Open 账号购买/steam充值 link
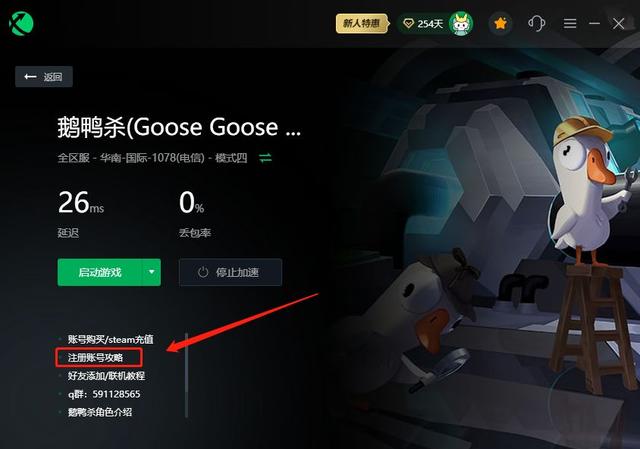 click(x=110, y=339)
